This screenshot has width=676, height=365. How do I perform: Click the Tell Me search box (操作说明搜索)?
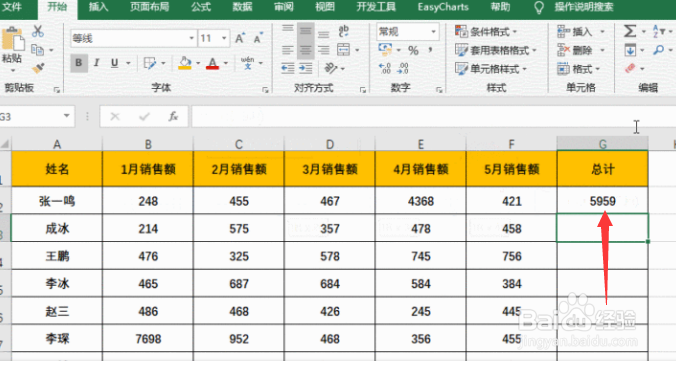(583, 7)
